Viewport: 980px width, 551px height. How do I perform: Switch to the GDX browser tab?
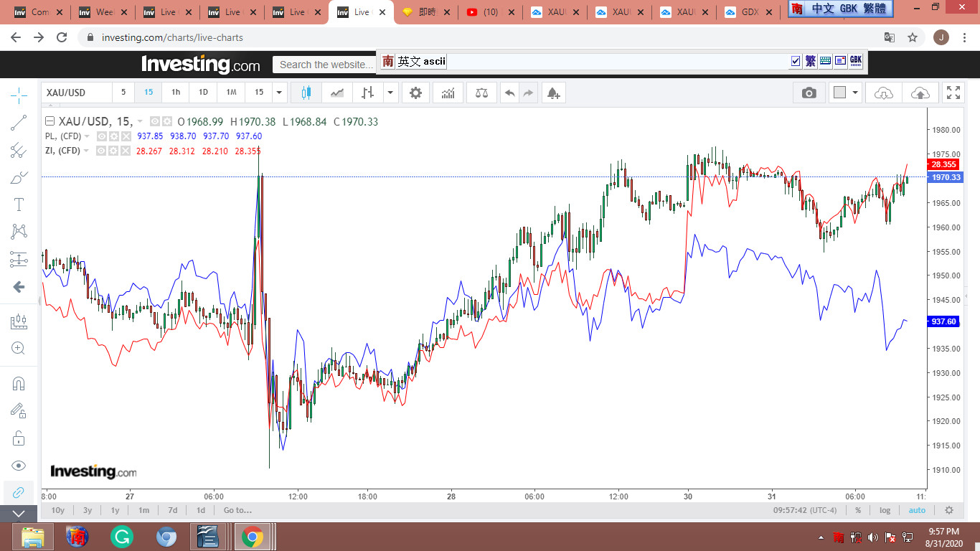[750, 12]
